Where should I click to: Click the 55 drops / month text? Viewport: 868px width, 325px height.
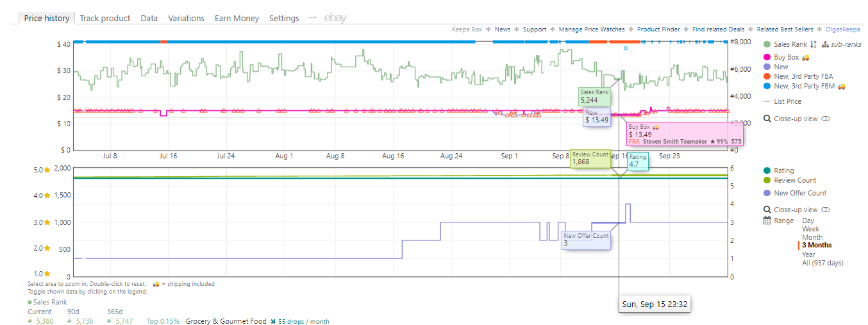click(x=303, y=321)
